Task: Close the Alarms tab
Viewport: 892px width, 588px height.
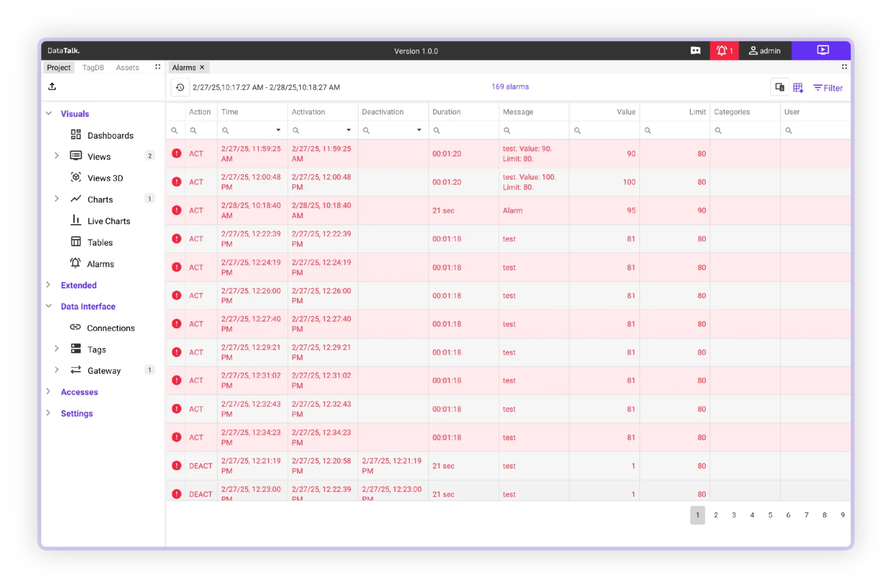Action: pyautogui.click(x=202, y=67)
